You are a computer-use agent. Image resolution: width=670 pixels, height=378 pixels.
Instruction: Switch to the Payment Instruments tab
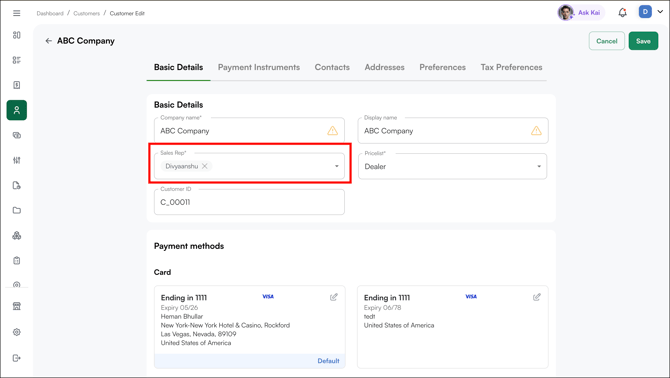(259, 67)
